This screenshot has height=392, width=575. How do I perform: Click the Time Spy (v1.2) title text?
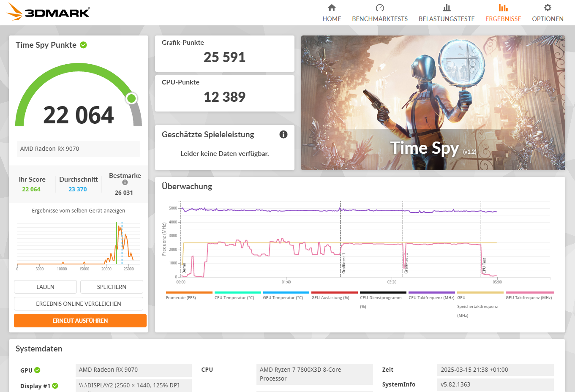[433, 148]
